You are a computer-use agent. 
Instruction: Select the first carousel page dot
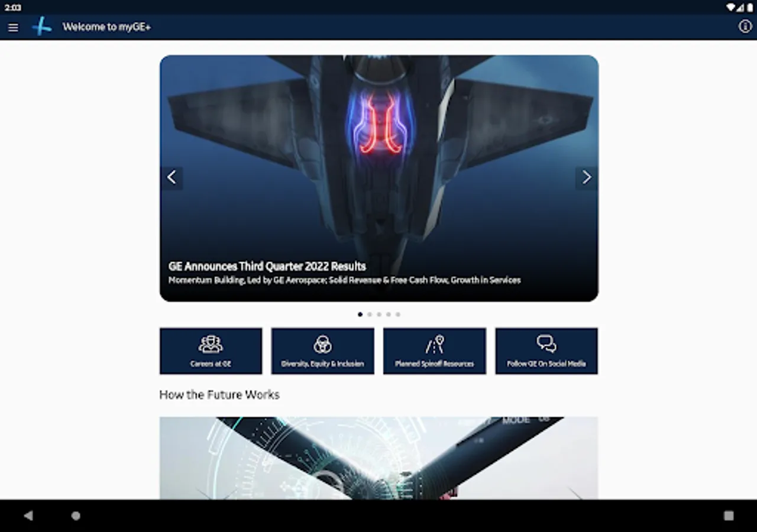[x=360, y=314]
